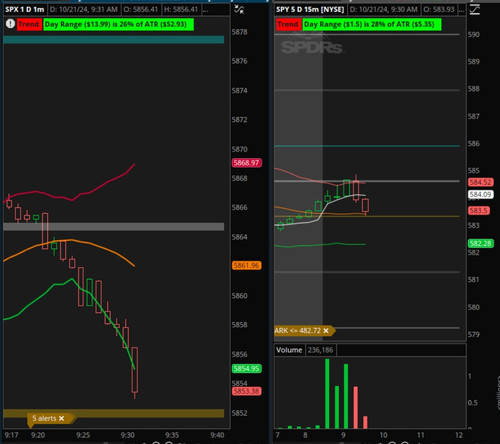Viewport: 500px width, 444px height.
Task: Open the exclamation alert icon on SPX chart
Action: coord(10,24)
